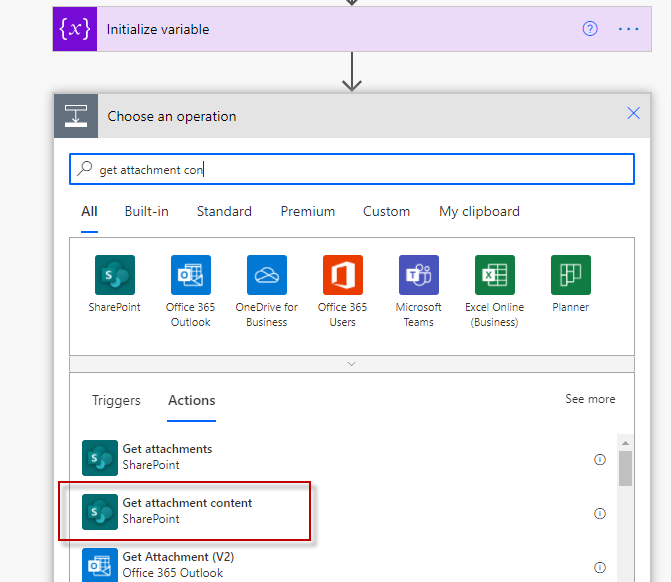The width and height of the screenshot is (671, 582).
Task: Click SharePoint icon beside Get attachment content
Action: [x=100, y=512]
